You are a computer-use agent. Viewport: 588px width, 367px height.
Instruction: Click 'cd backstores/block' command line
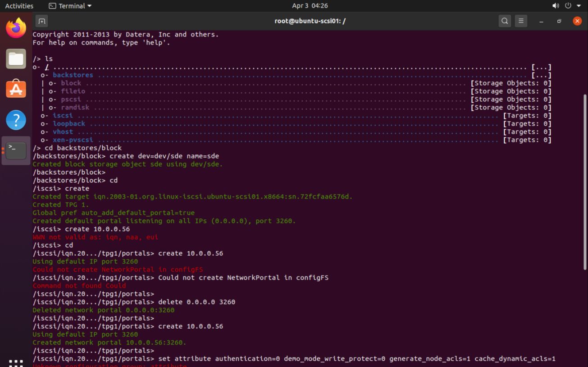click(77, 148)
